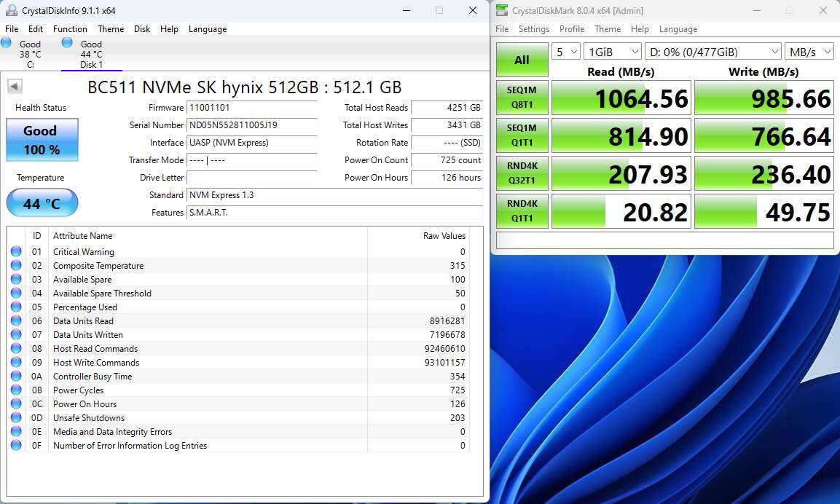Click status orb for Percentage Used row
Viewport: 840px width, 504px height.
16,307
